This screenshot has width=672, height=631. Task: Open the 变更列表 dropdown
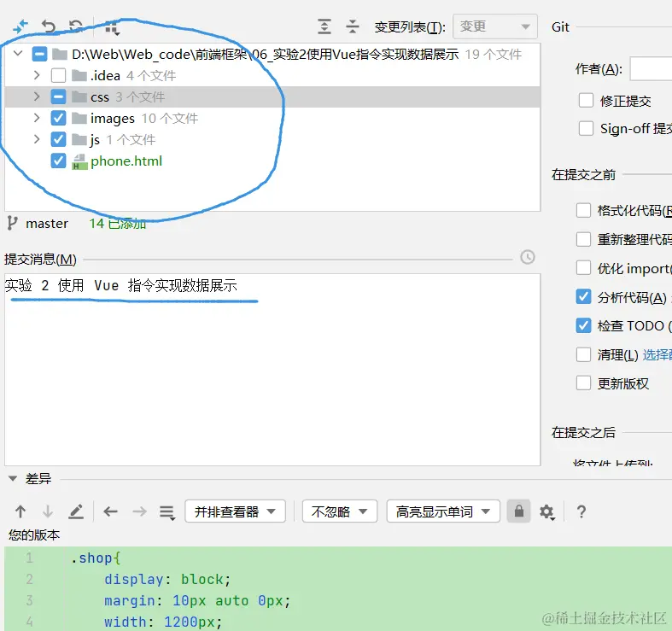click(495, 26)
